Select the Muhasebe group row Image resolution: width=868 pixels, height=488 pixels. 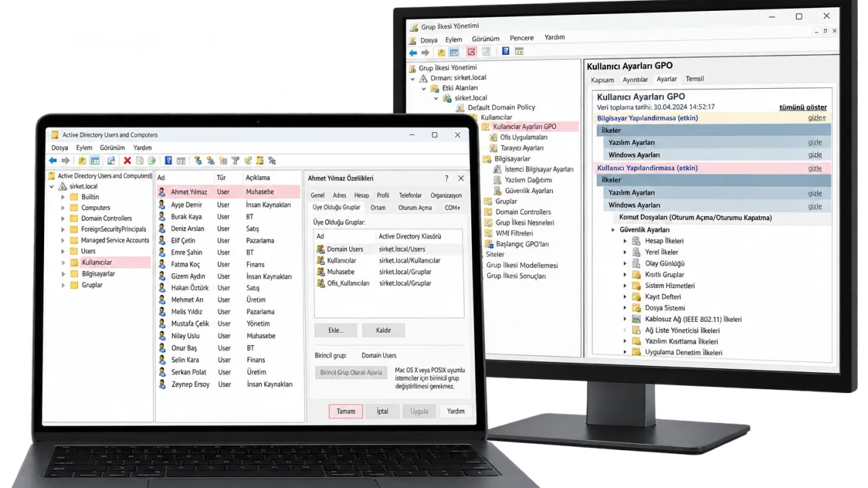pyautogui.click(x=388, y=272)
